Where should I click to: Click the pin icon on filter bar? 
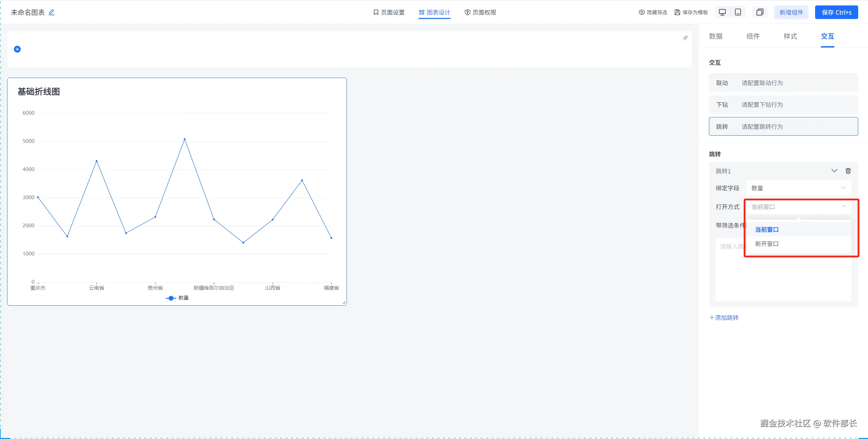(x=685, y=38)
